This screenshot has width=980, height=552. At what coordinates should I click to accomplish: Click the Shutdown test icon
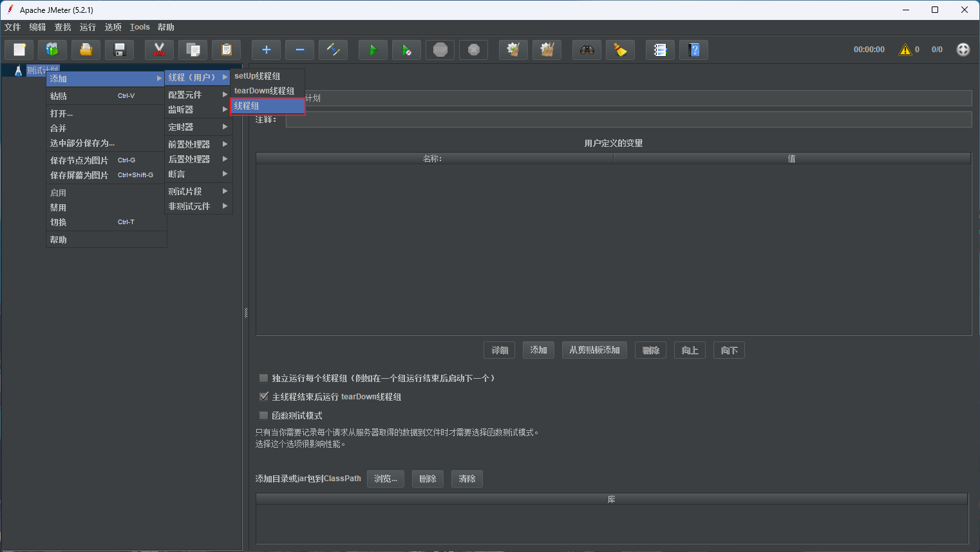(474, 50)
